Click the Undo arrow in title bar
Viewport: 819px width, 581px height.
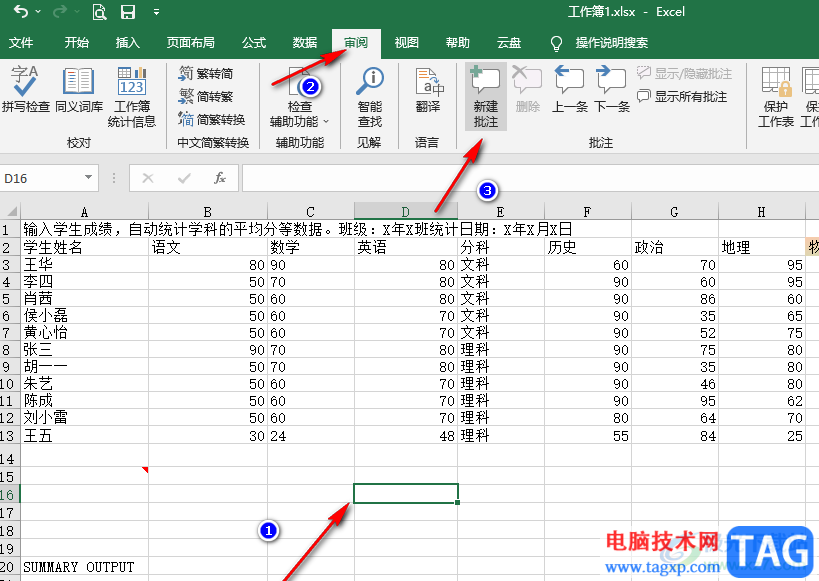pyautogui.click(x=21, y=11)
